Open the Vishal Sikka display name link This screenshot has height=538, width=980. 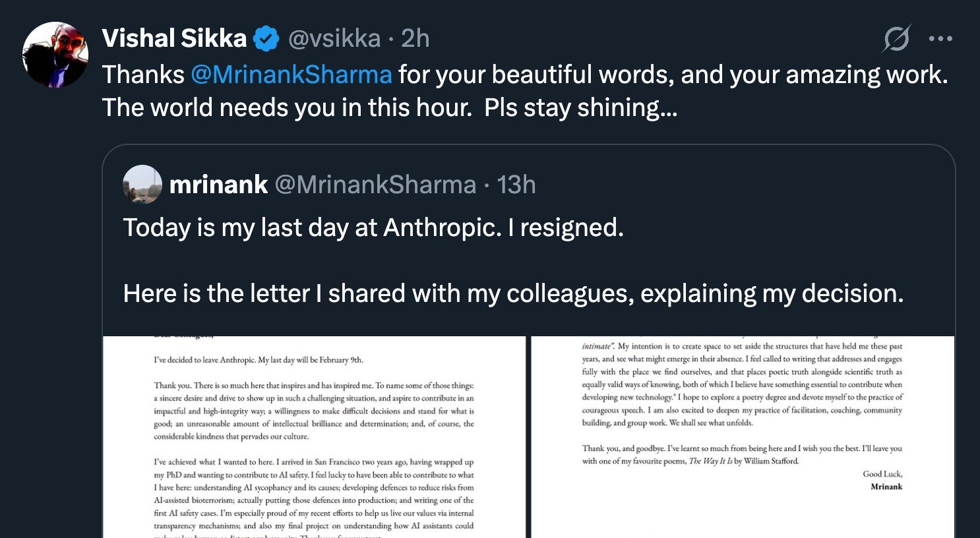[x=174, y=39]
